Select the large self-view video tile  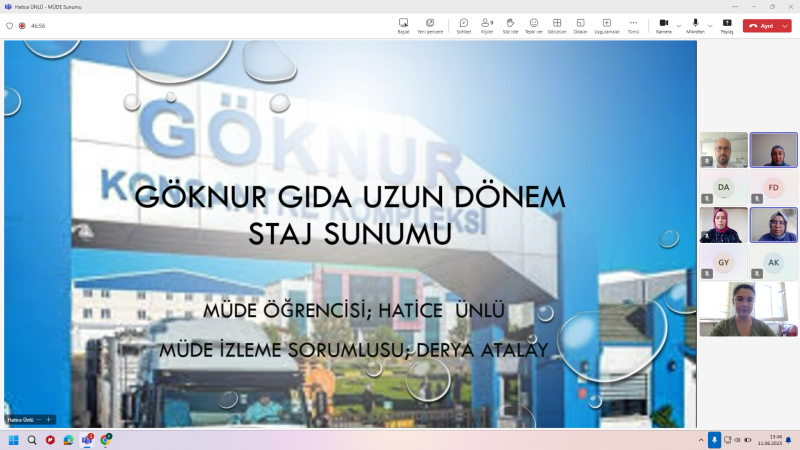(x=748, y=309)
